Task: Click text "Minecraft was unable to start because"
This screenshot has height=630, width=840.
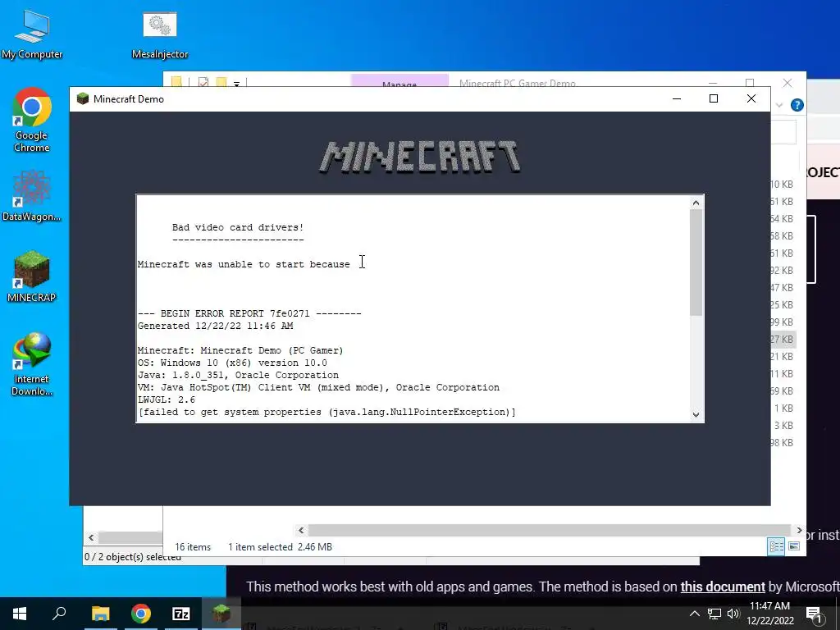Action: (x=244, y=264)
